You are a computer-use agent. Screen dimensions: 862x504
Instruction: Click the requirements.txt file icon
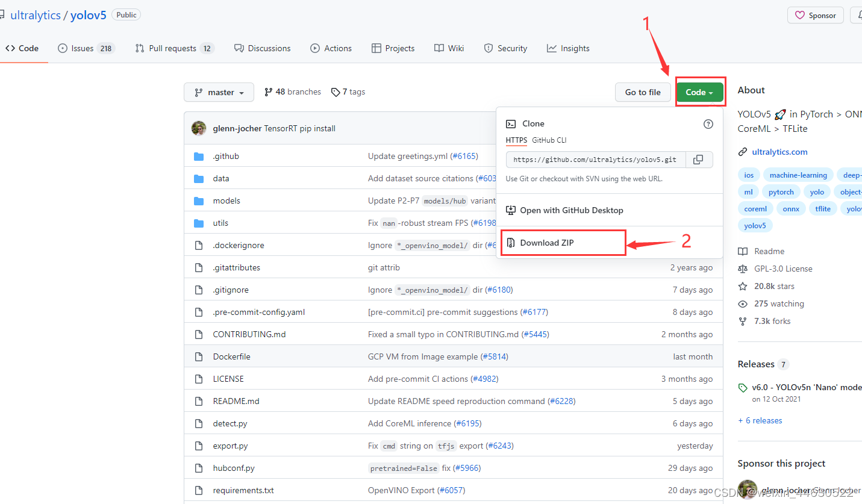199,491
